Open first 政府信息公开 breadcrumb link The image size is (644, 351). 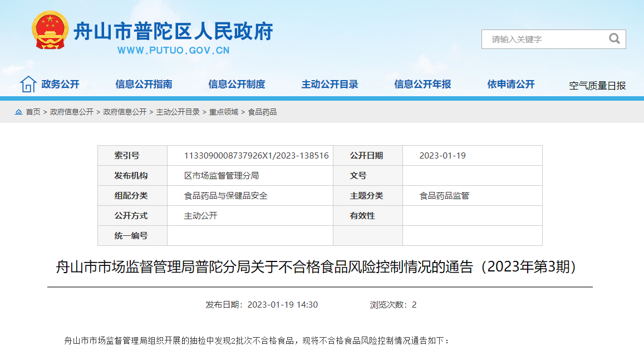click(x=71, y=112)
